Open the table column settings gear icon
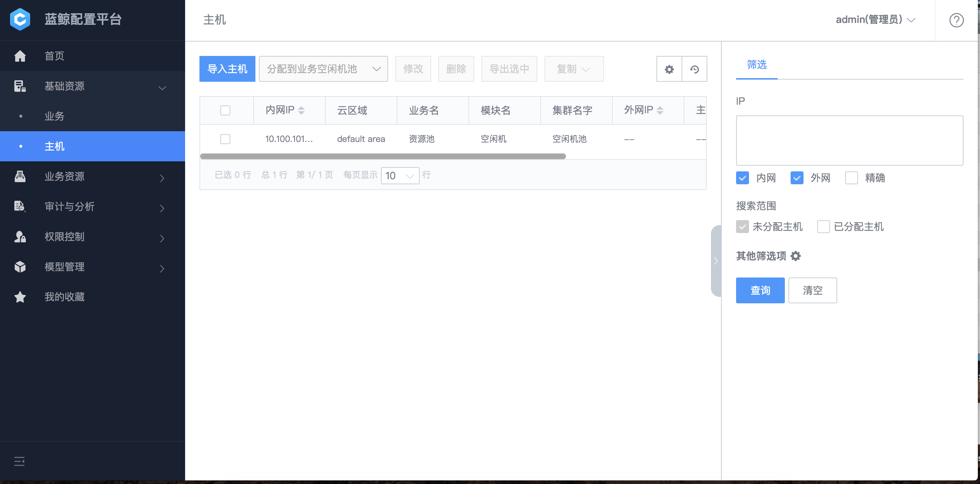 point(669,69)
